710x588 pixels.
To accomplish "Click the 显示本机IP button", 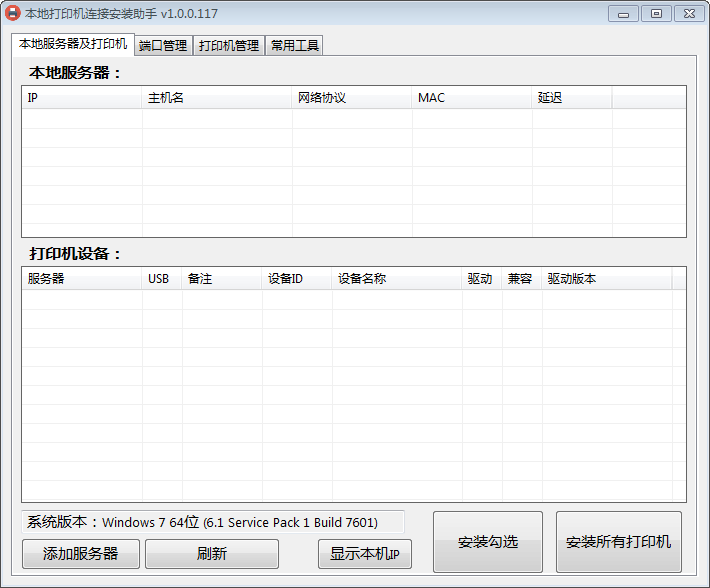I will pos(364,554).
